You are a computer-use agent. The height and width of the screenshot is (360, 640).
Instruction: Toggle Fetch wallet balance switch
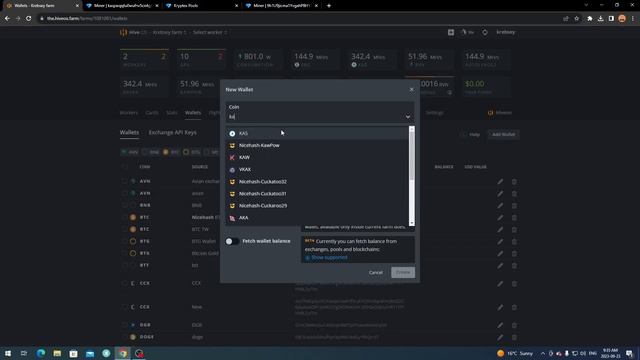(x=232, y=241)
